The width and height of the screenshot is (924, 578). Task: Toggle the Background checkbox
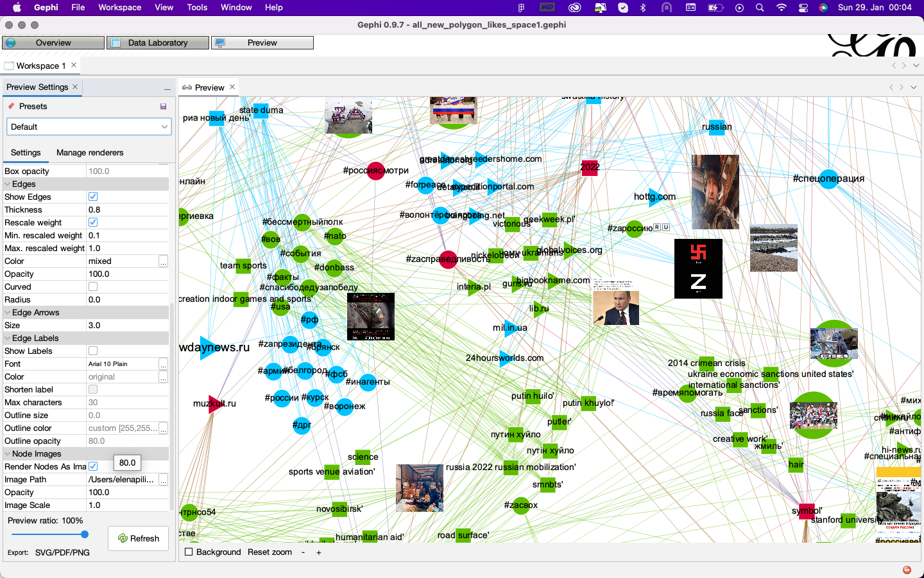[189, 552]
